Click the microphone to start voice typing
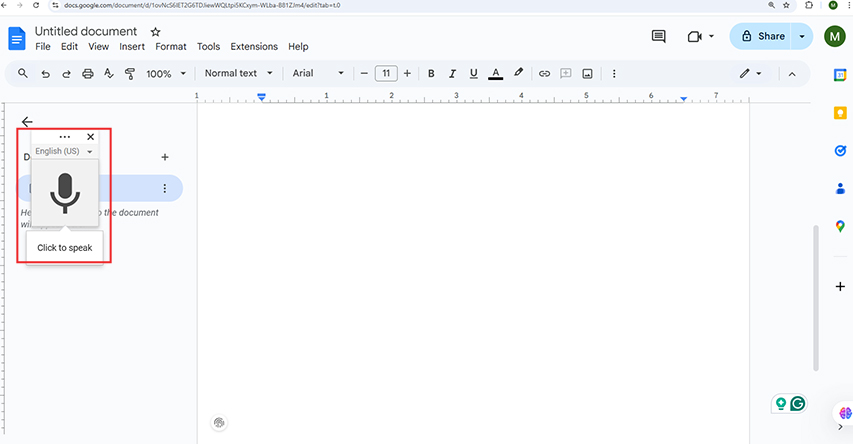Image resolution: width=853 pixels, height=444 pixels. 65,193
